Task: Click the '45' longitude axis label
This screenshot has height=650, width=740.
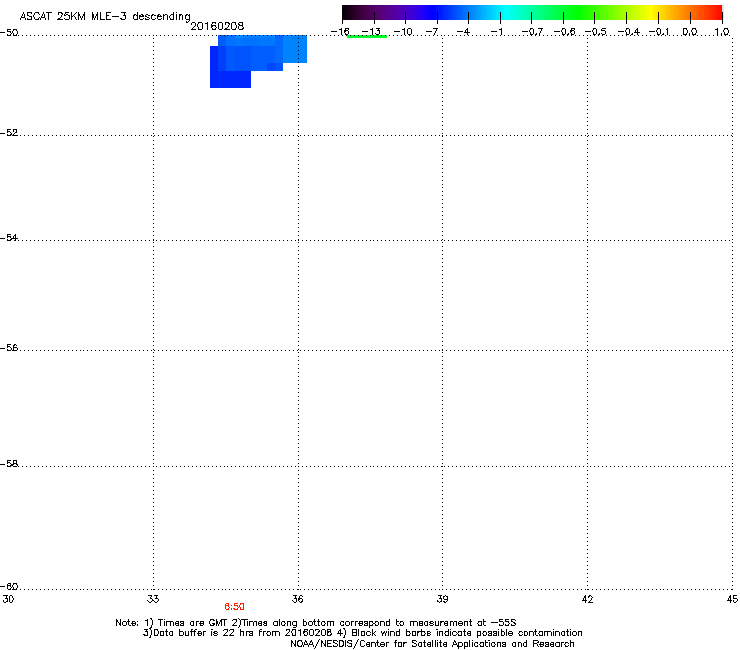Action: tap(732, 599)
